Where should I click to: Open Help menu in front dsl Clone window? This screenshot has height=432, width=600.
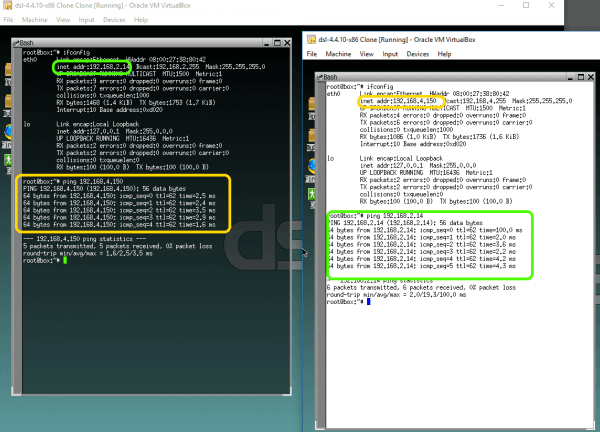pyautogui.click(x=444, y=54)
